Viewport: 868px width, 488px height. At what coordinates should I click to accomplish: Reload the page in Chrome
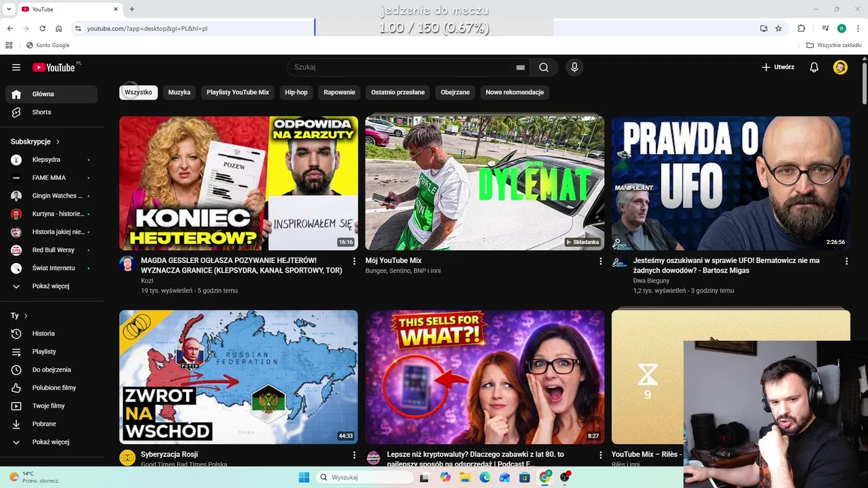tap(42, 28)
